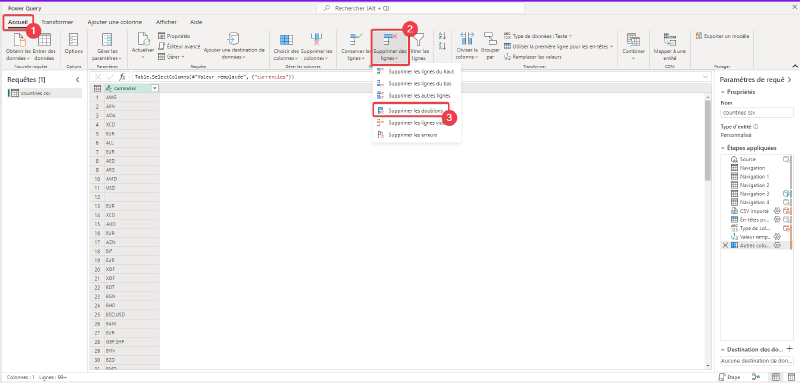The image size is (800, 383).
Task: Click Filtrer les lignes funnel icon
Action: (418, 40)
